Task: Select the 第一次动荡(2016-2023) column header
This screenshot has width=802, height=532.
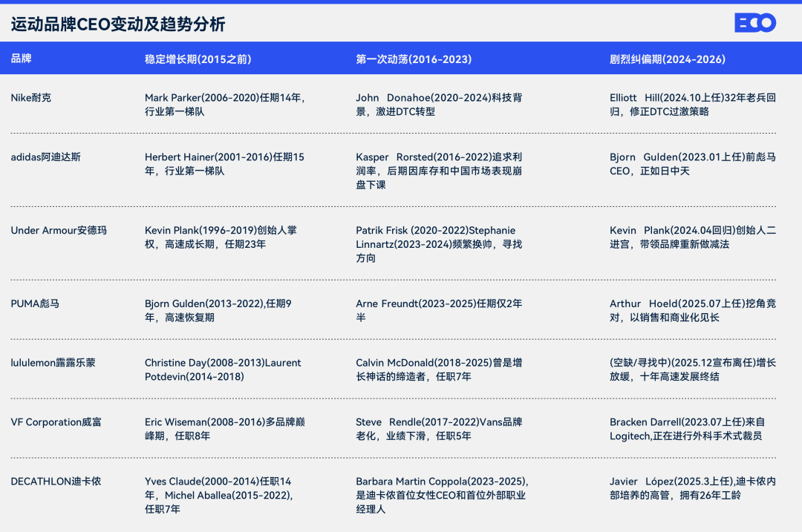Action: (x=414, y=59)
